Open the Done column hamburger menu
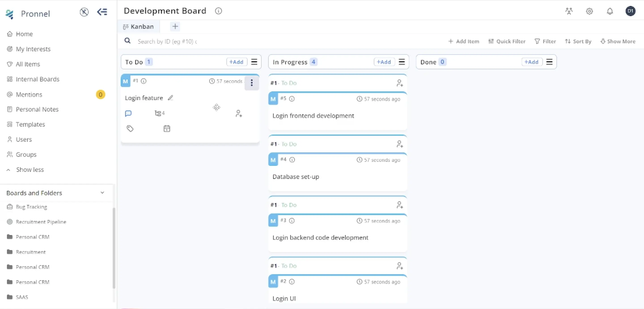 tap(549, 62)
